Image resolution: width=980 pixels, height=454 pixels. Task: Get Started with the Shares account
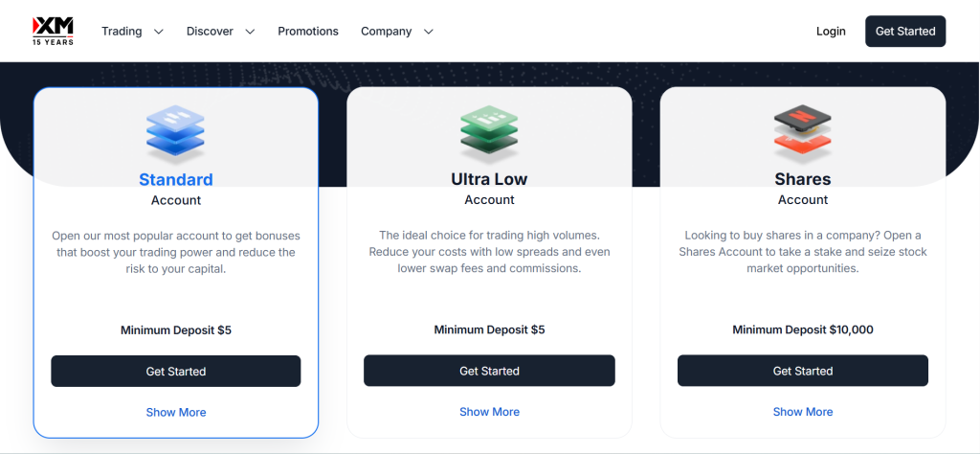pos(803,372)
